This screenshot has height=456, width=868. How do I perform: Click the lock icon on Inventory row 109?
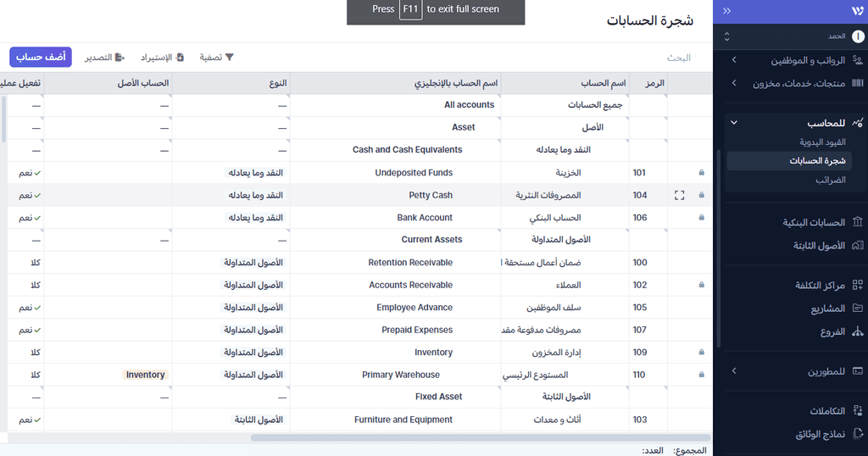coord(701,352)
